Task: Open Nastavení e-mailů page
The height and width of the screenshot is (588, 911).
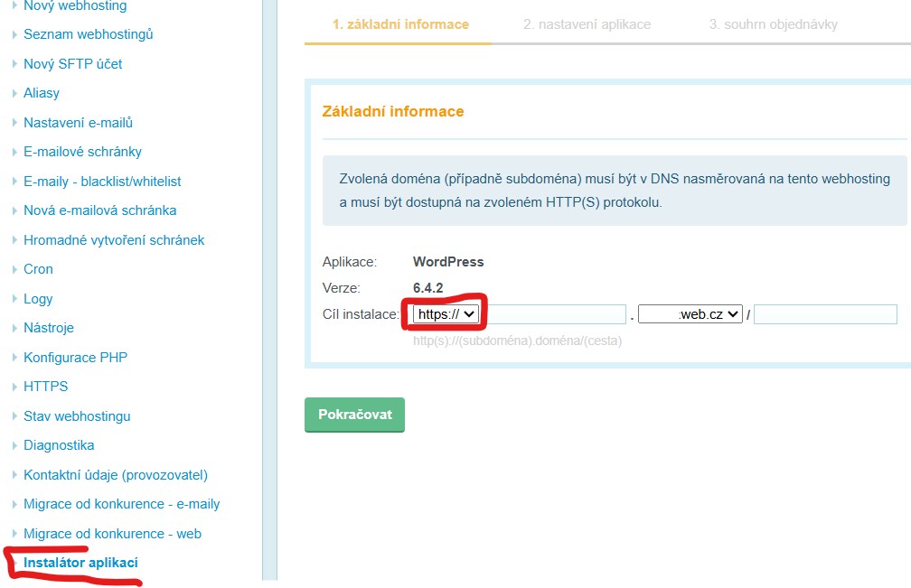Action: point(78,123)
